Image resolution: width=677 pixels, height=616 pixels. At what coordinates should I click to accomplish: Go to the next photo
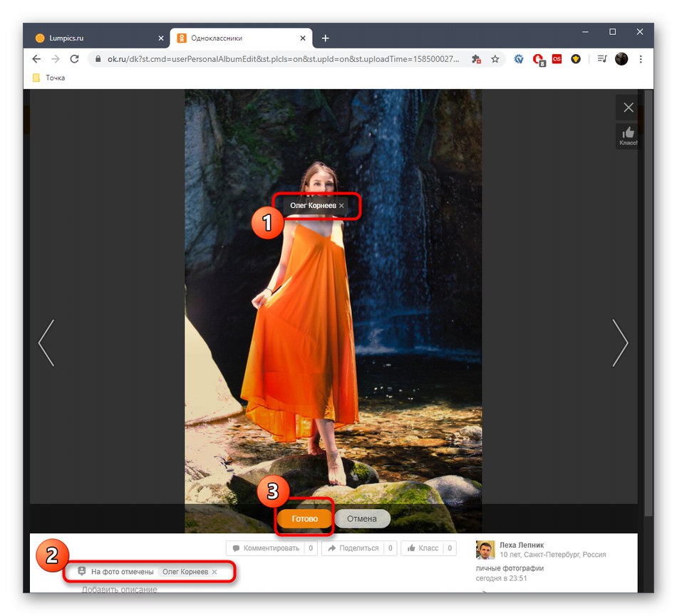coord(621,343)
